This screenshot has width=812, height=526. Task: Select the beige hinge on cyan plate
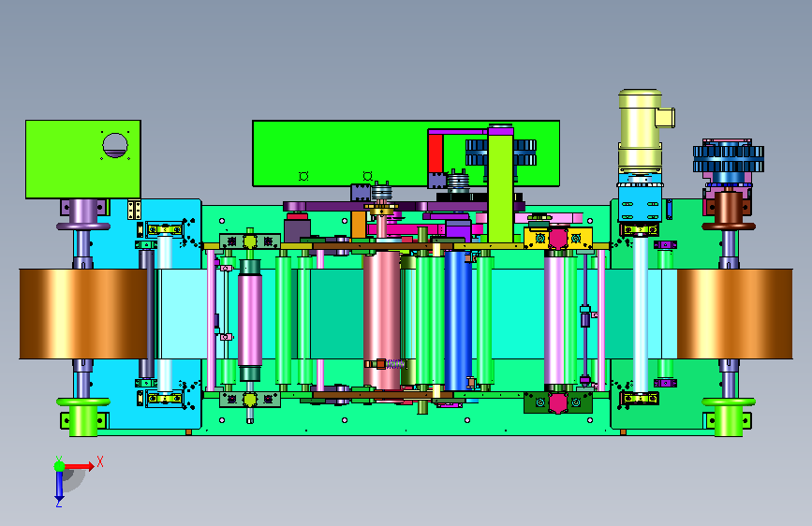click(135, 211)
